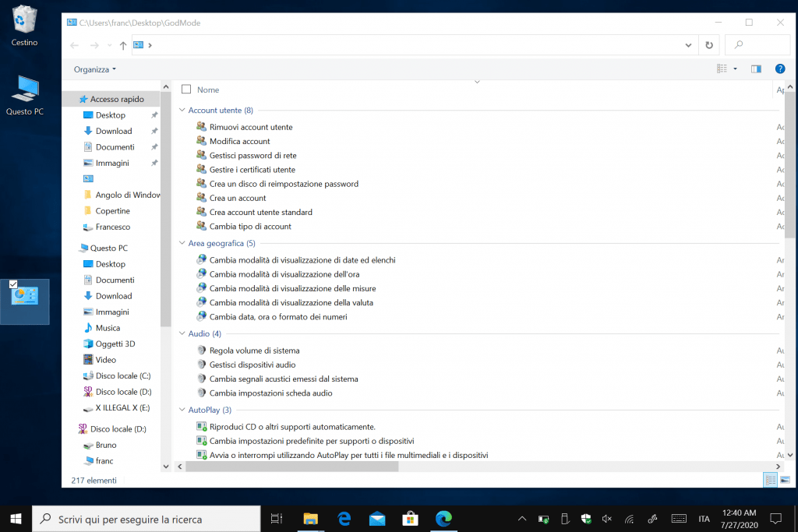Switch to large icons view in status bar
798x532 pixels.
784,481
